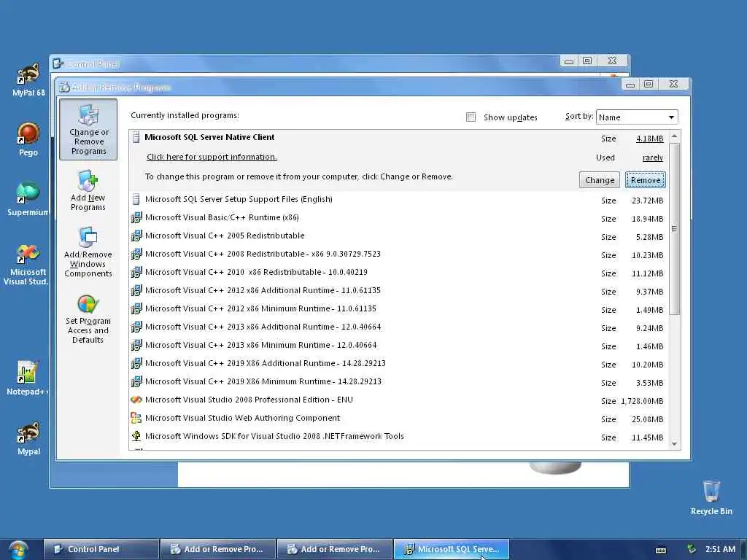
Task: Click icon of Windows SDK .NET Framework Tools
Action: (x=136, y=436)
